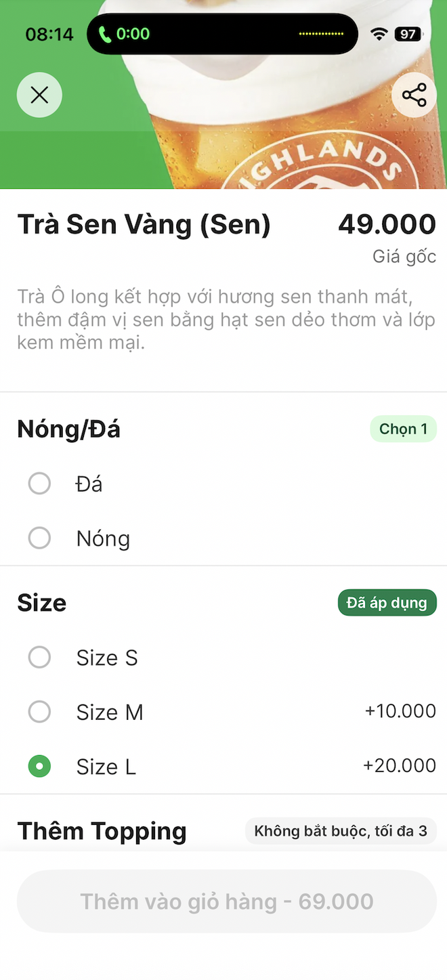Deselect the currently chosen Size L
The width and height of the screenshot is (447, 980).
(39, 766)
